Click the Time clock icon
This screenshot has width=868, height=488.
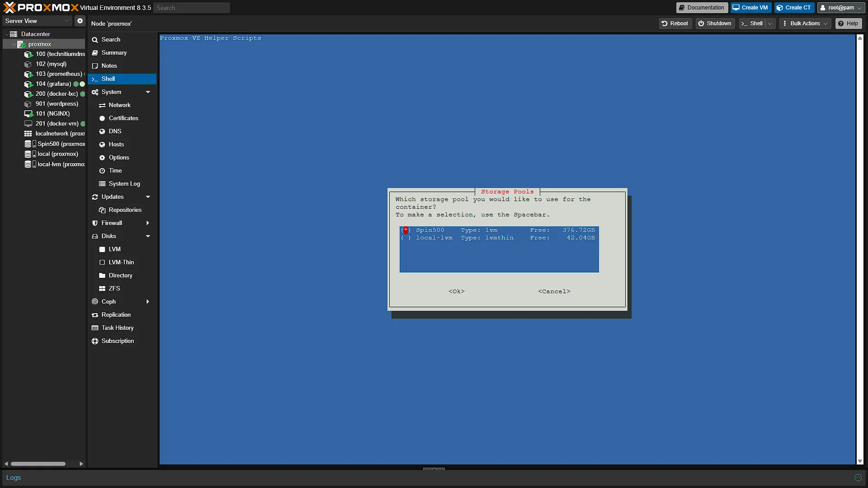(102, 171)
